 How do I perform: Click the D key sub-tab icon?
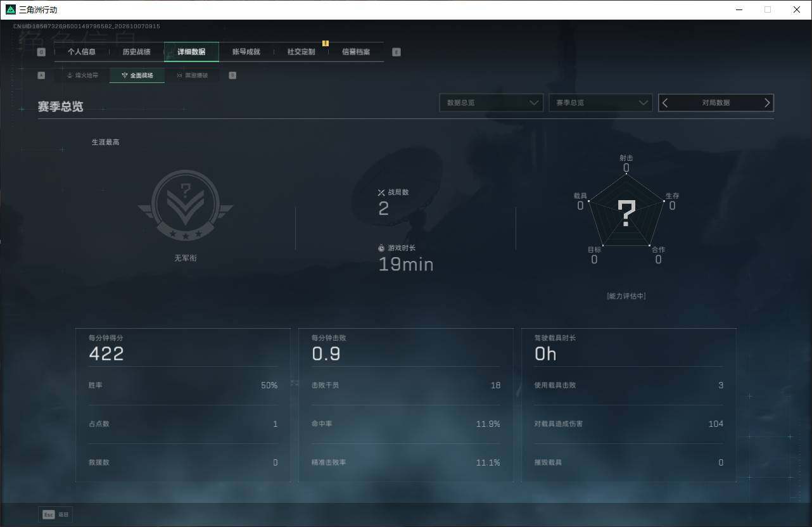click(x=232, y=75)
